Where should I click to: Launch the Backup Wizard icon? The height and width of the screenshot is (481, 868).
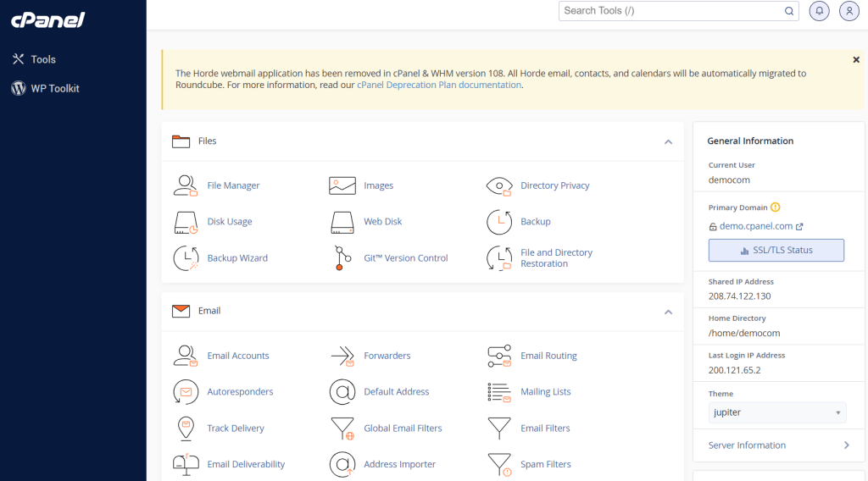[186, 258]
